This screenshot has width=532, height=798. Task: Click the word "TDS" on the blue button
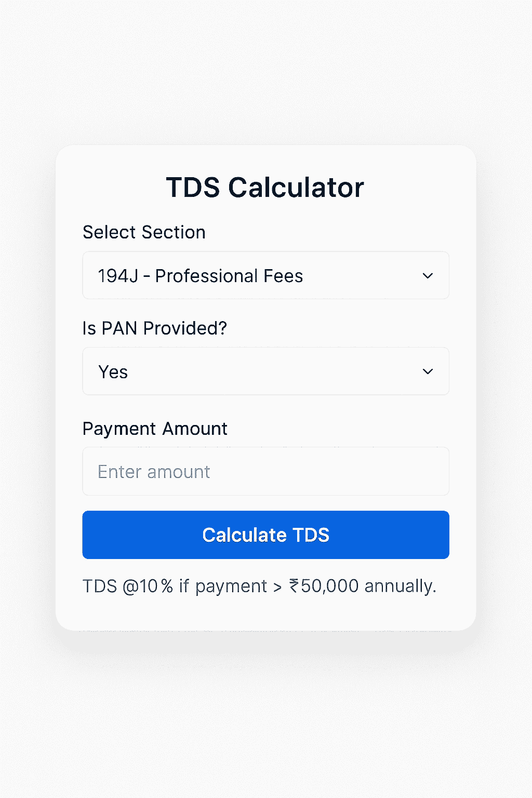coord(311,535)
